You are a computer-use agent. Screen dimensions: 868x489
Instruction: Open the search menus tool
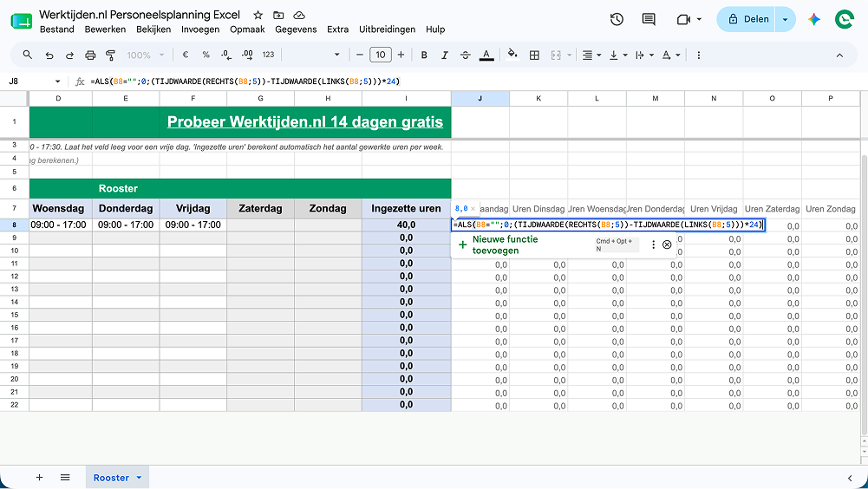(27, 55)
